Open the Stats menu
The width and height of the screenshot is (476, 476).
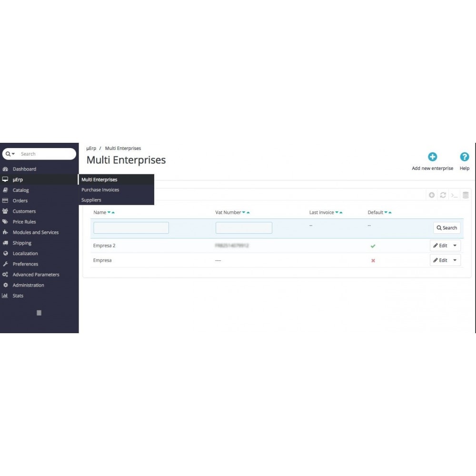[x=18, y=296]
